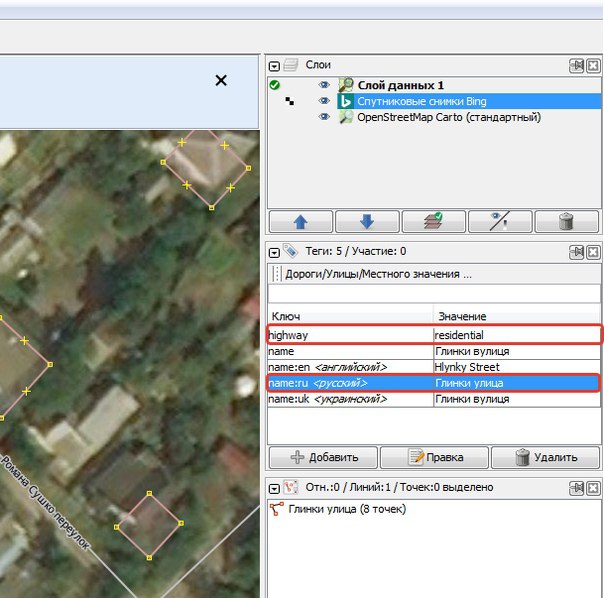Image resolution: width=604 pixels, height=598 pixels.
Task: Activate the selected layer button
Action: point(433,222)
